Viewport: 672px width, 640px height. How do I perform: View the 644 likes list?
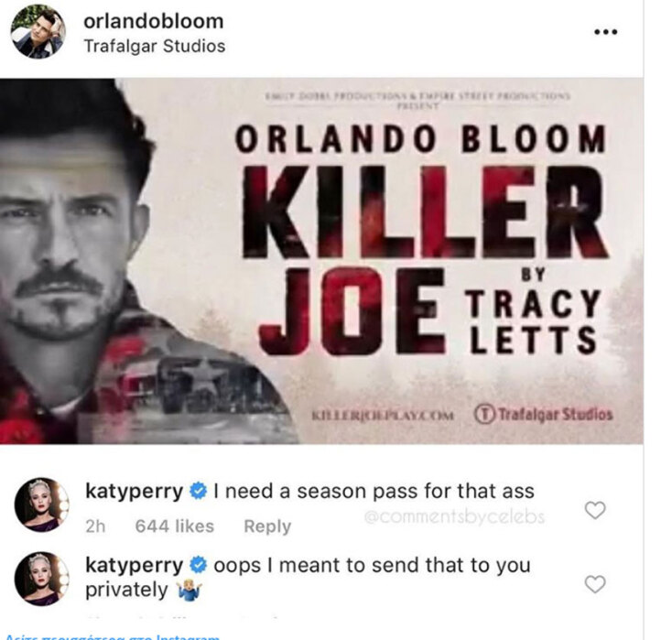pos(175,526)
